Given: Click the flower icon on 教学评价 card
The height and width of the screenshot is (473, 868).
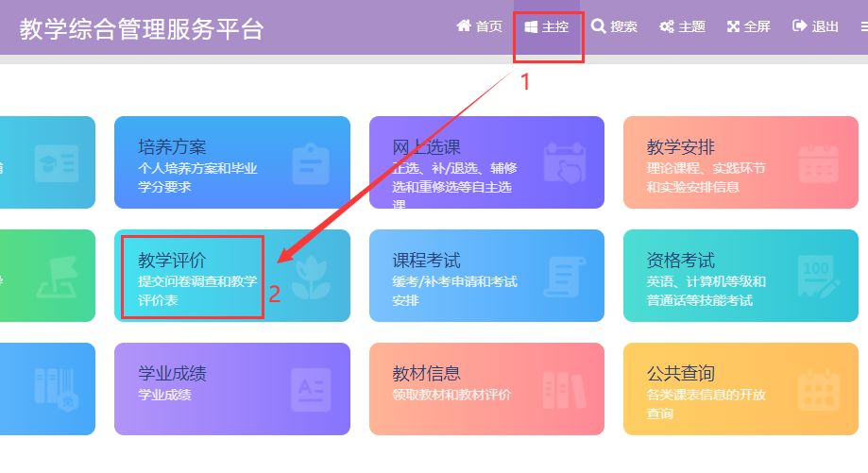Looking at the screenshot, I should (310, 276).
